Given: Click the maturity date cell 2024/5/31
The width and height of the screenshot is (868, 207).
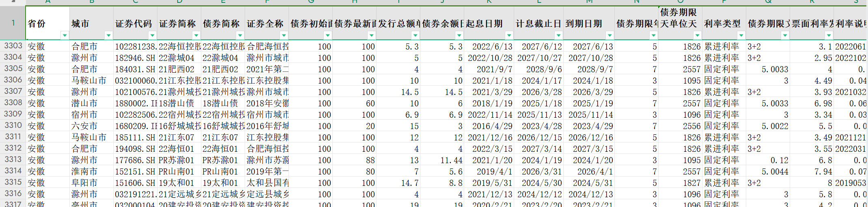Looking at the screenshot, I should [589, 183].
